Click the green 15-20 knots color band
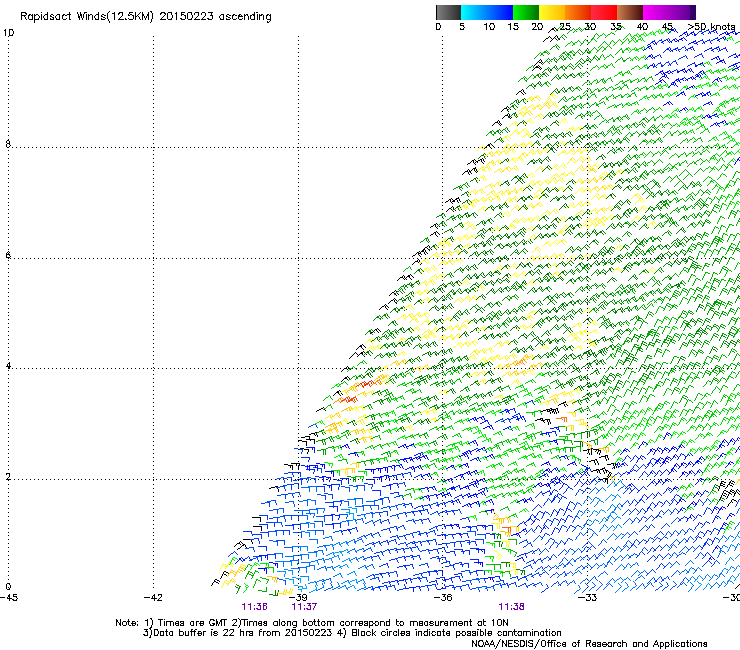This screenshot has height=650, width=740. tap(526, 12)
